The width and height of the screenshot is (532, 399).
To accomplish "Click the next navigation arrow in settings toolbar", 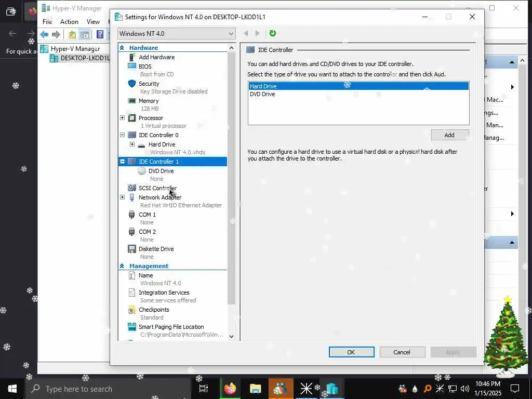I will (258, 33).
